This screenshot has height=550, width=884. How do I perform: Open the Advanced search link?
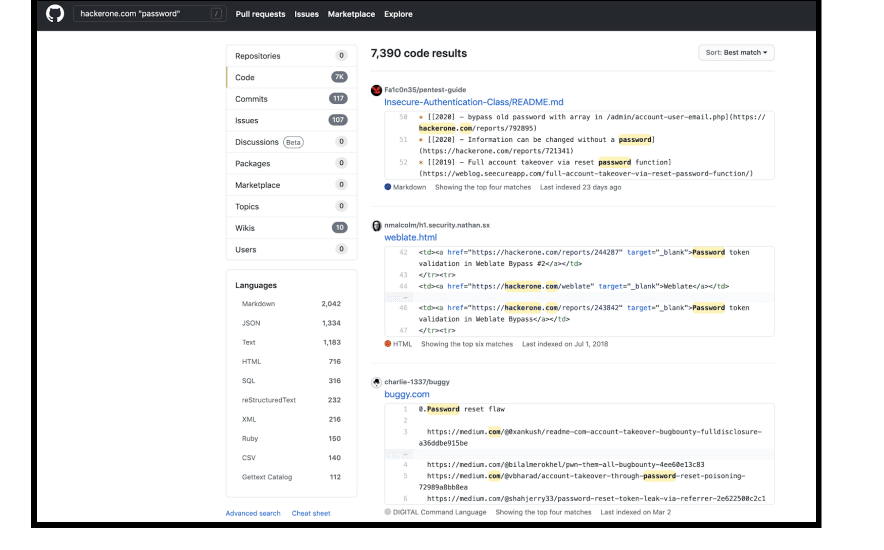click(253, 513)
